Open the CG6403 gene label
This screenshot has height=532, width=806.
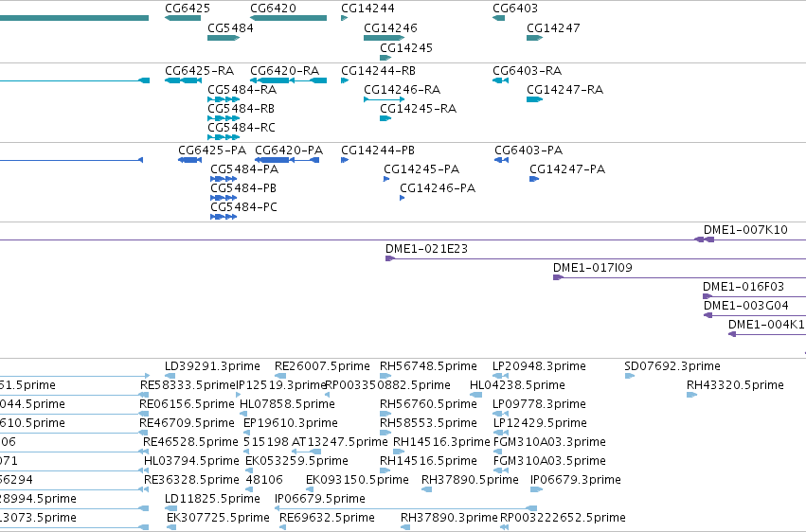515,9
